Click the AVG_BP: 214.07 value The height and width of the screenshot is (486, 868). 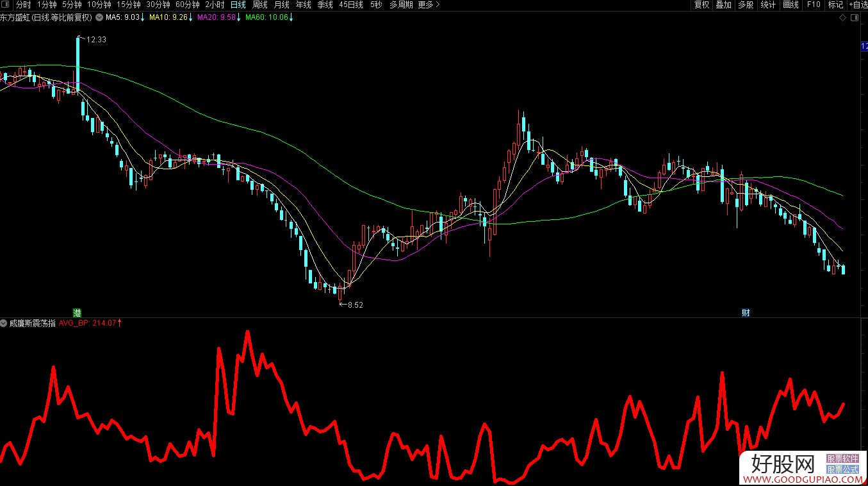coord(87,323)
